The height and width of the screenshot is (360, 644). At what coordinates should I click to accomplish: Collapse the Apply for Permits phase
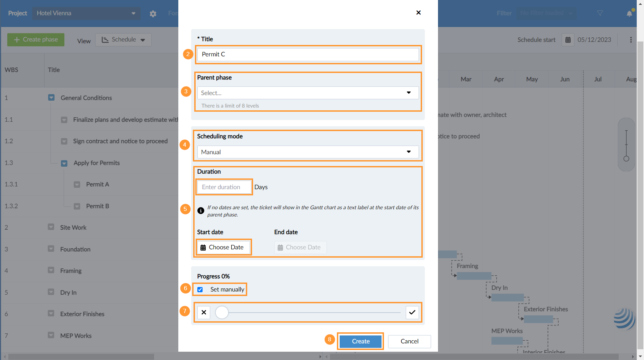(x=64, y=163)
